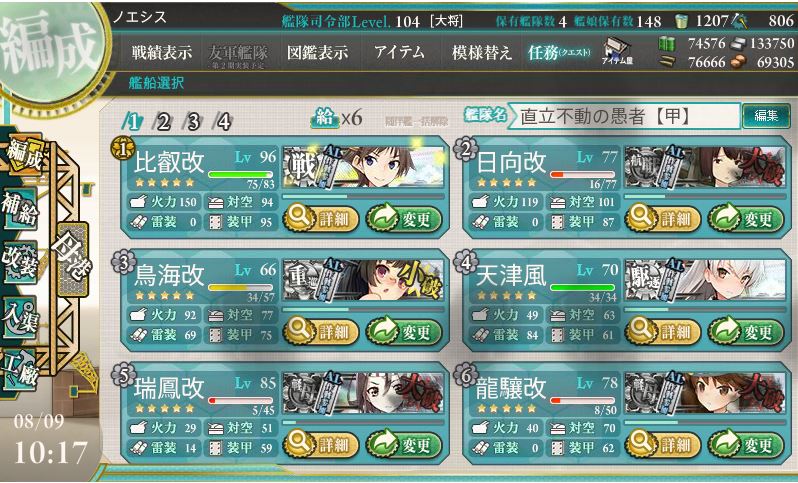Open the 補給 supply sidebar icon
798x483 pixels.
[19, 209]
